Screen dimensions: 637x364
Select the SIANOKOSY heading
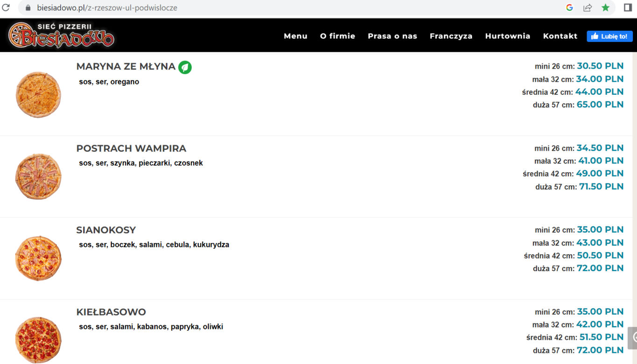(106, 230)
